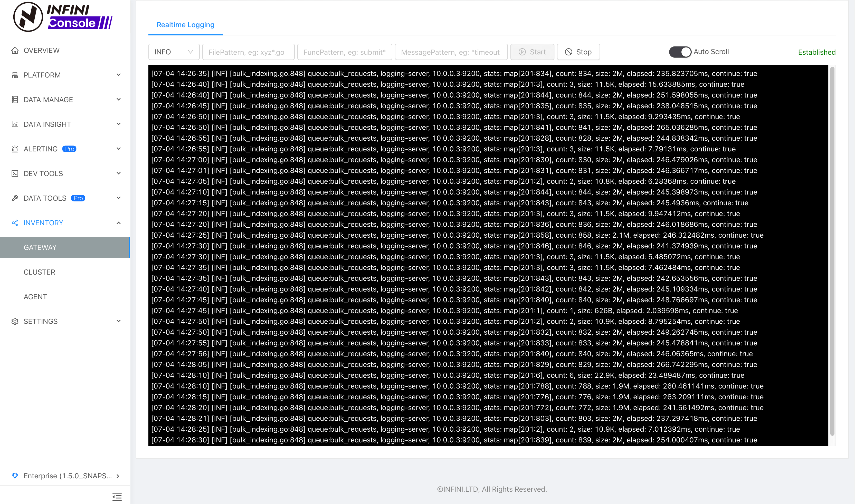
Task: Click the log line at 14:28:05
Action: (454, 364)
